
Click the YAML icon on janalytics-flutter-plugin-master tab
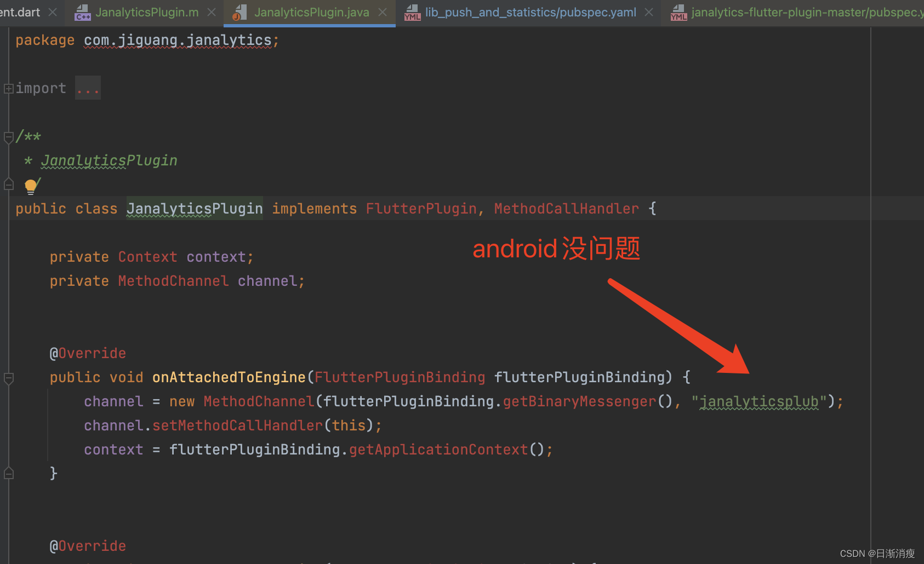(x=678, y=12)
